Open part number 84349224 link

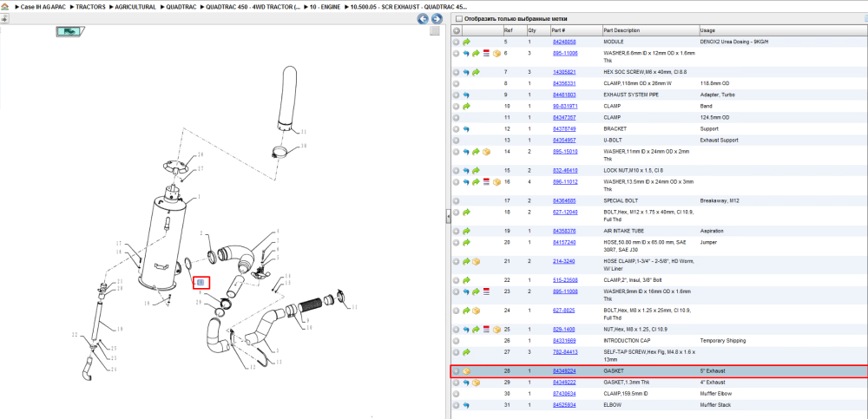564,370
